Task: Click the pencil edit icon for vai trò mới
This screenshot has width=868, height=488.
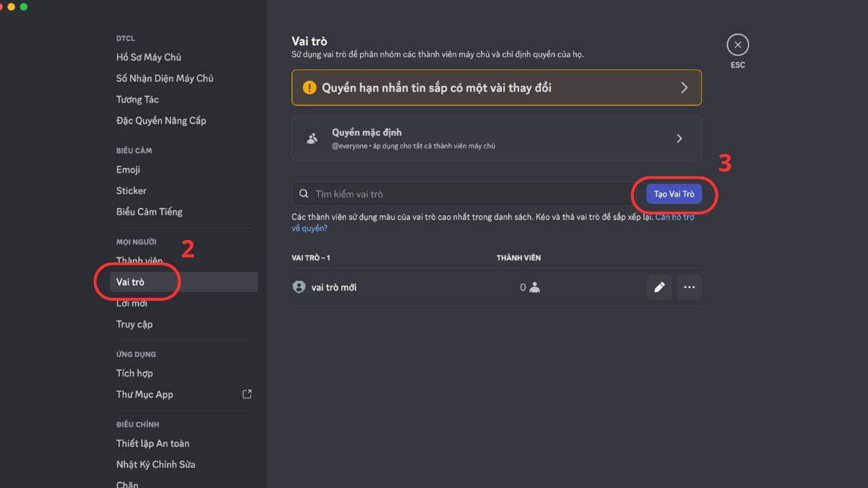Action: [x=659, y=287]
